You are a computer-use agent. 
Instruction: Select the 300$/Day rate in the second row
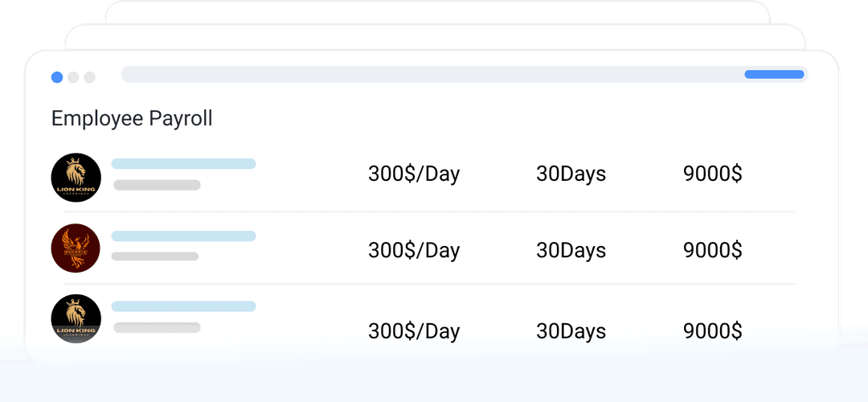coord(414,251)
